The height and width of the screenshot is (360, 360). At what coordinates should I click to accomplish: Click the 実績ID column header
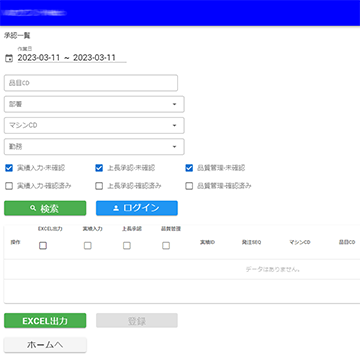tap(207, 242)
